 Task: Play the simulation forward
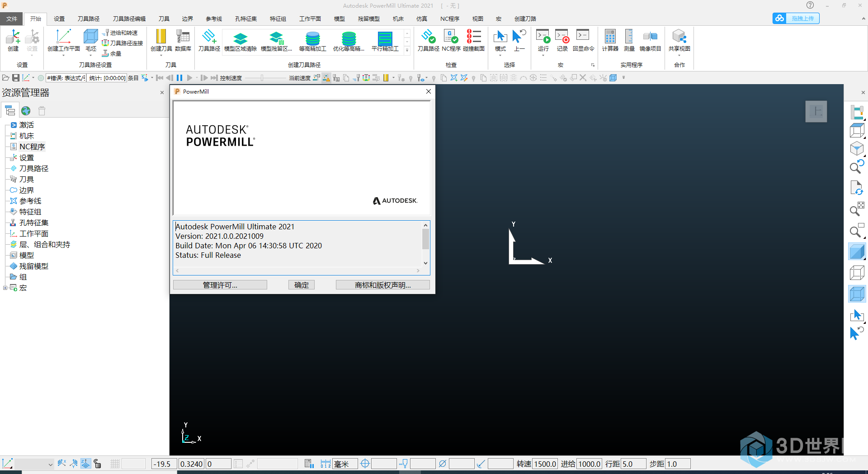(190, 78)
